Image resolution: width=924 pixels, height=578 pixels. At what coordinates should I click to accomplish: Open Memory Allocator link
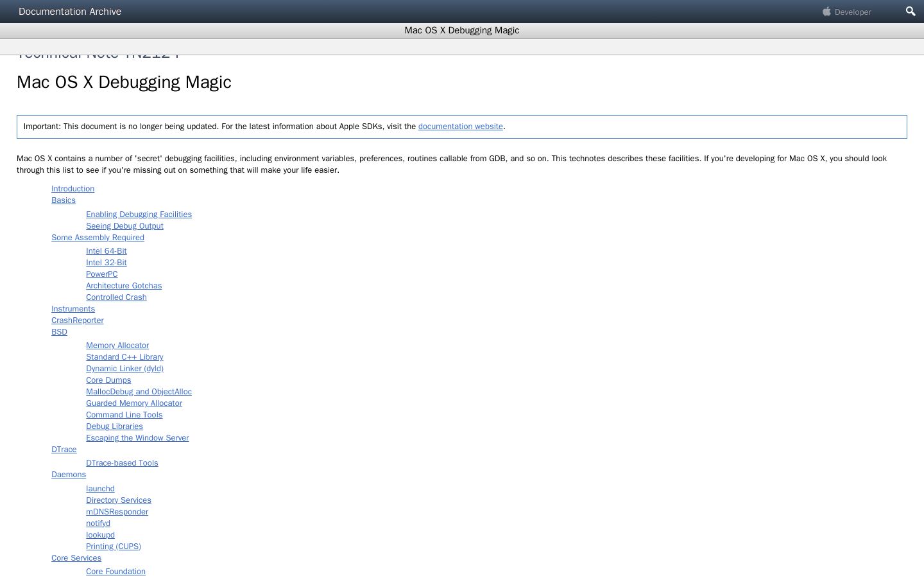click(x=117, y=346)
